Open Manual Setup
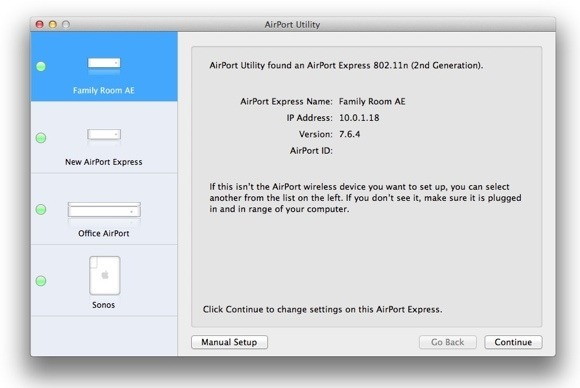Viewport: 580px width, 388px height. 229,342
